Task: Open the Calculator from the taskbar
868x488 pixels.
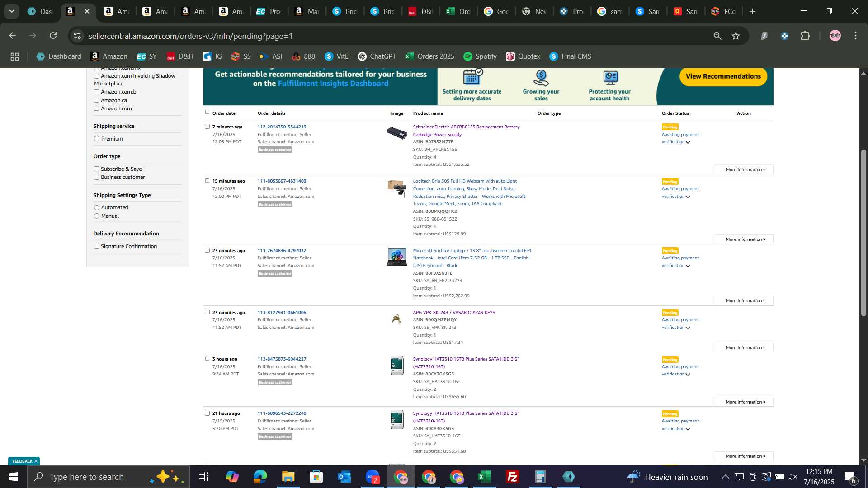Action: click(x=540, y=477)
